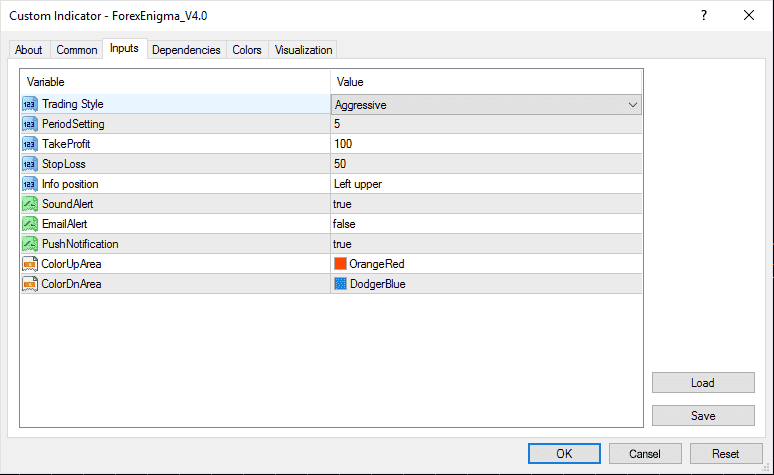This screenshot has height=475, width=774.
Task: Click the OrangeRed color swatch
Action: pos(340,264)
